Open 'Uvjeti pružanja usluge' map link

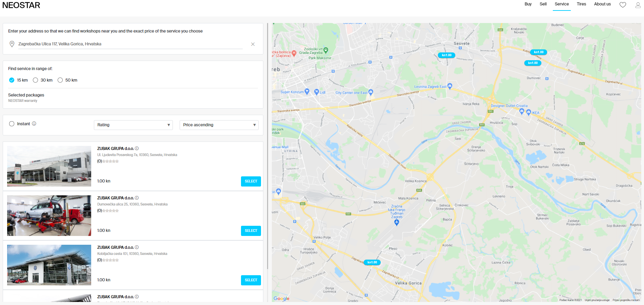[x=597, y=300]
